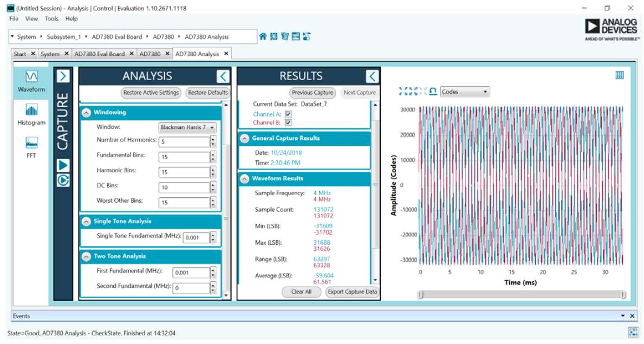The image size is (644, 344).
Task: Click the home icon beside the breadcrumb
Action: 263,37
